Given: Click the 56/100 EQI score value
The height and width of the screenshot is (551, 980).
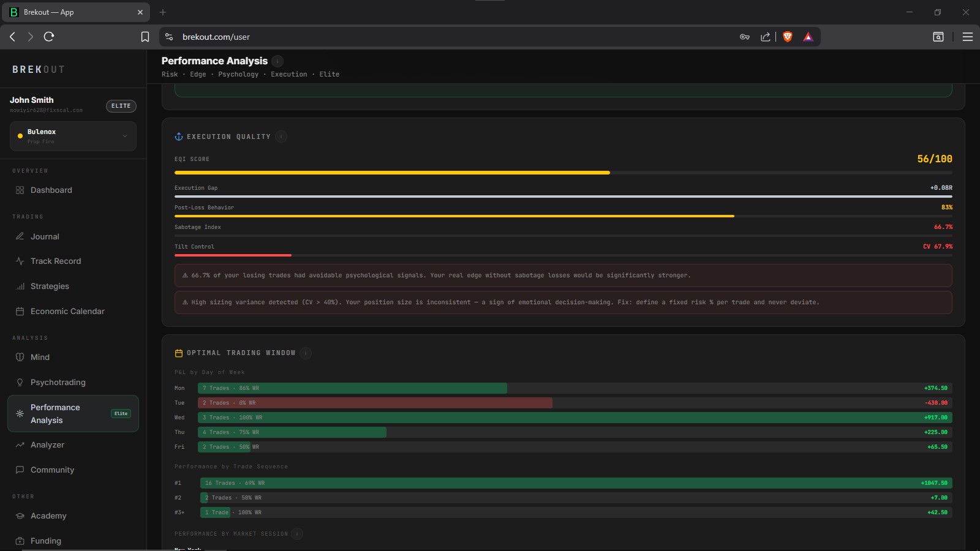Looking at the screenshot, I should coord(935,159).
